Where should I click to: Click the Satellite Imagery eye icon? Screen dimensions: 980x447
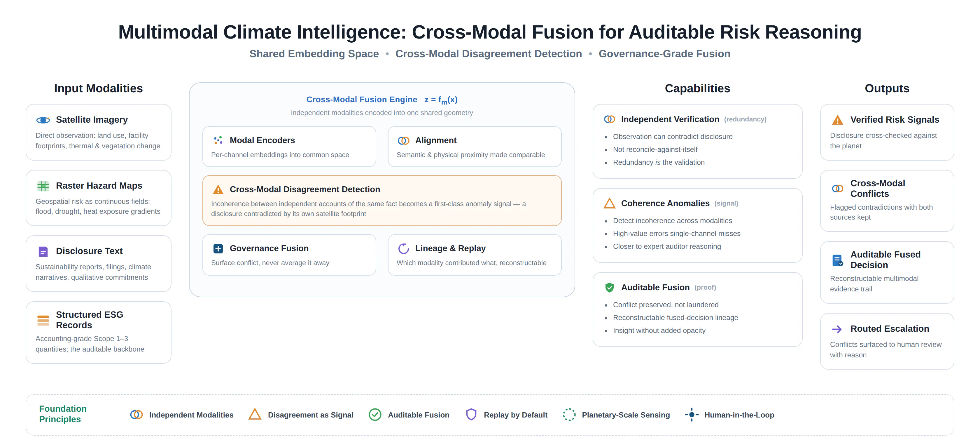pos(43,120)
